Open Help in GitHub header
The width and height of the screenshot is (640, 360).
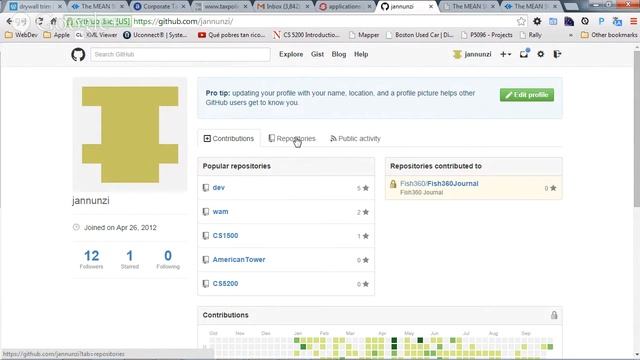(x=361, y=54)
